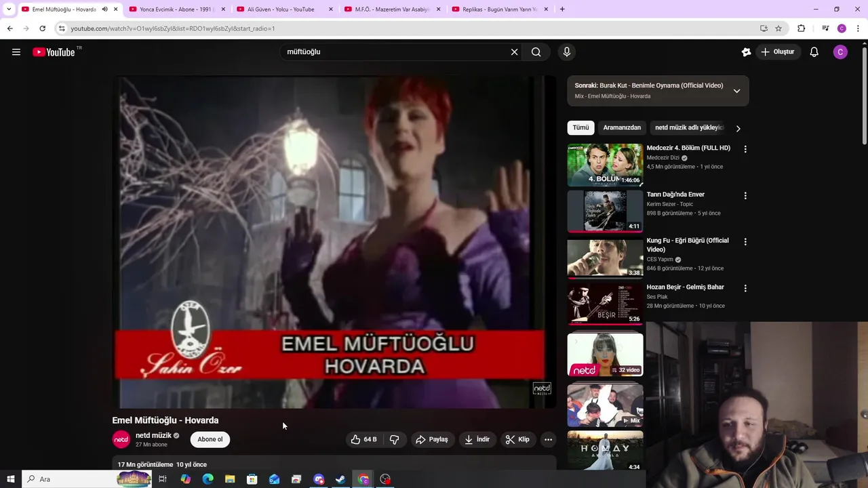Clear the müftüoğlu search text

pyautogui.click(x=514, y=52)
